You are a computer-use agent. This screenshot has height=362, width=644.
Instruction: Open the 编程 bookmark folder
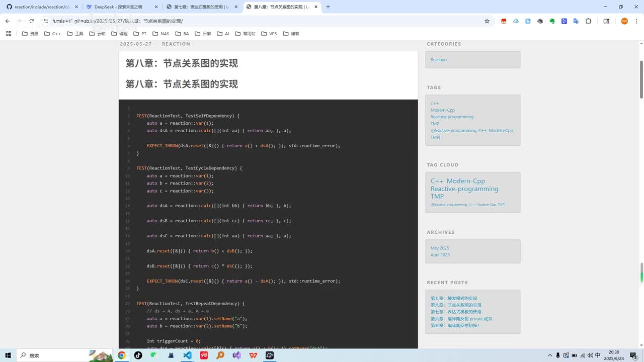119,34
